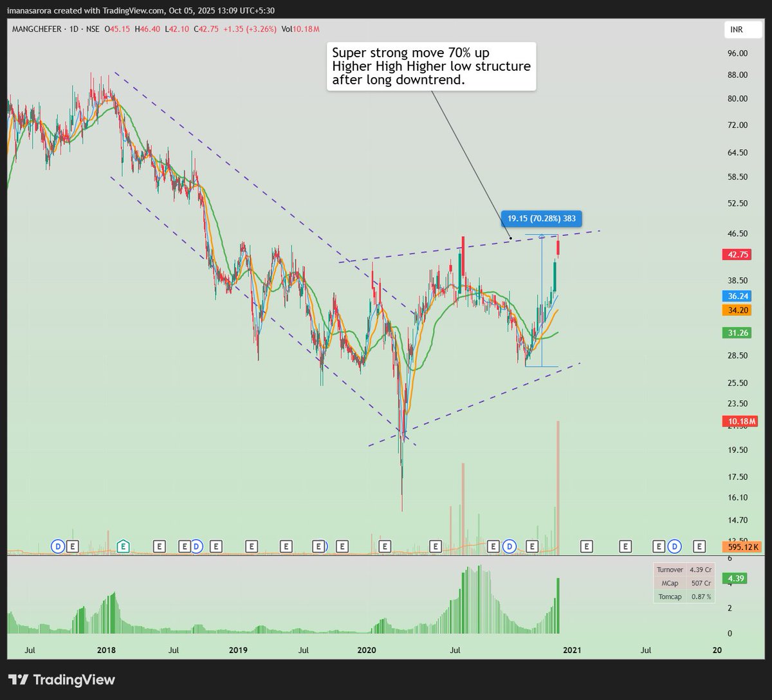Select the highlighted green E earnings marker near 2018

122,546
